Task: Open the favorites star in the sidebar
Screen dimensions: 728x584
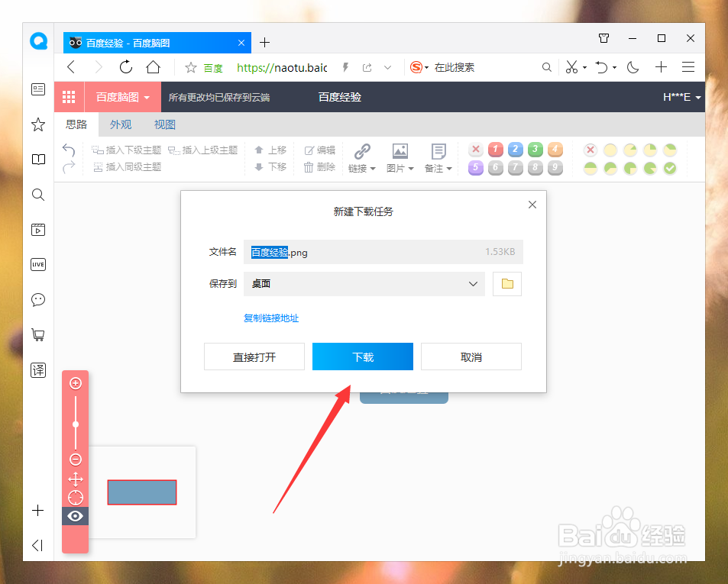Action: pyautogui.click(x=38, y=124)
